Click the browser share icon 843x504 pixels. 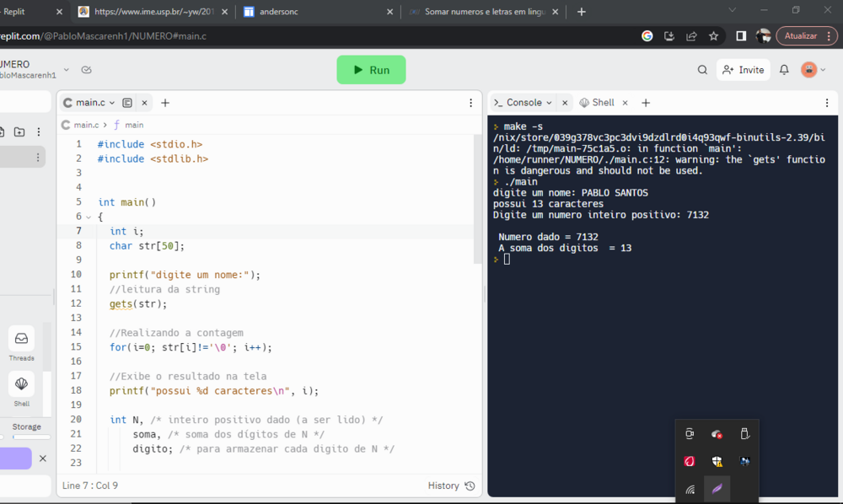[x=691, y=36]
